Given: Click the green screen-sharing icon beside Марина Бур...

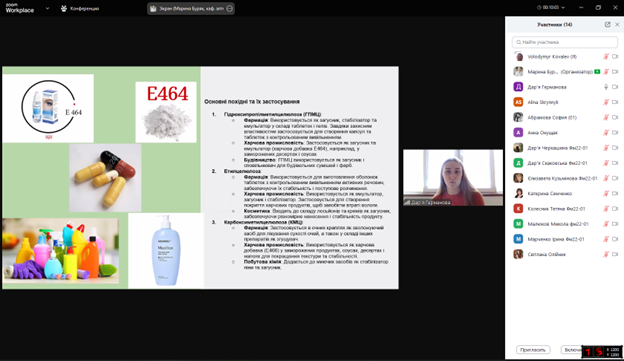Looking at the screenshot, I should 597,72.
